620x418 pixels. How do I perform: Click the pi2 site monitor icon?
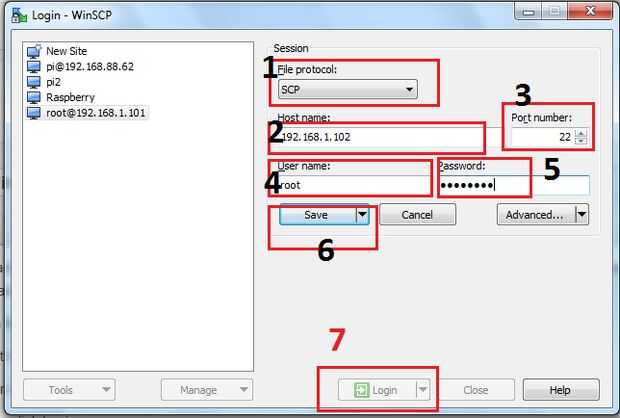(x=34, y=82)
